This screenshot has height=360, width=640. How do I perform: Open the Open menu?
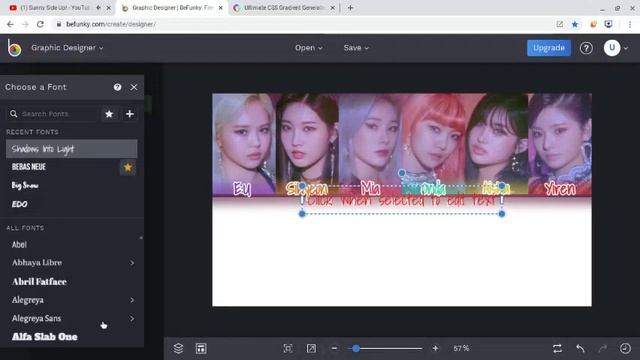[x=309, y=48]
